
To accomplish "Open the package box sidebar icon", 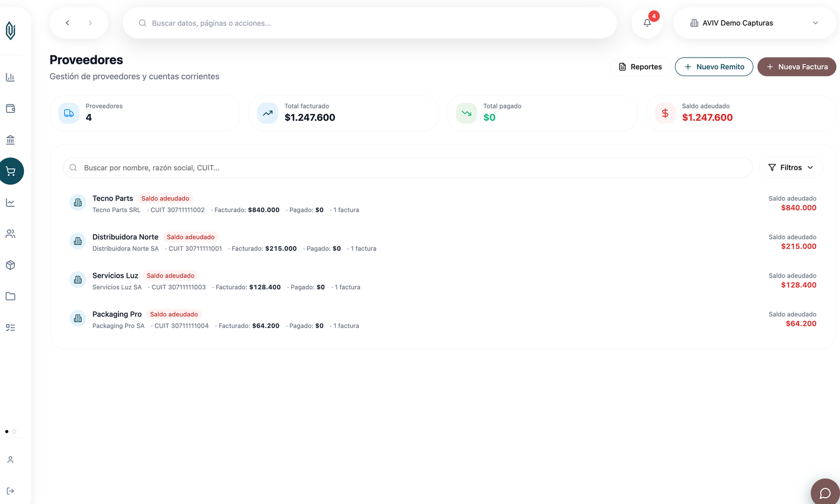I will (x=10, y=265).
